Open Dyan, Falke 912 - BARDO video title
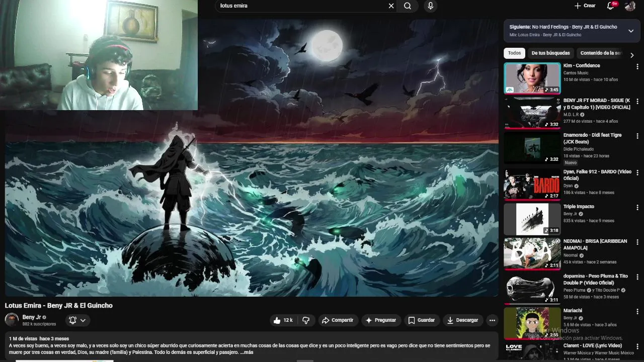 (x=597, y=175)
